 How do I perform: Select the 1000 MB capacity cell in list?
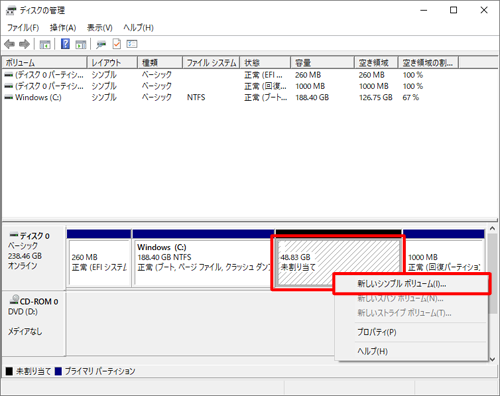310,86
